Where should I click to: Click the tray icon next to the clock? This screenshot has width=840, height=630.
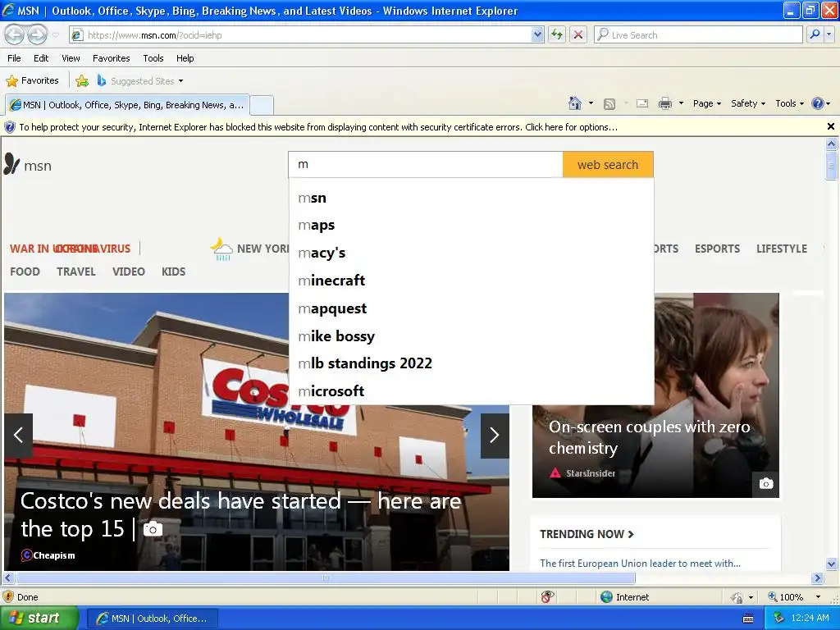[x=779, y=619]
